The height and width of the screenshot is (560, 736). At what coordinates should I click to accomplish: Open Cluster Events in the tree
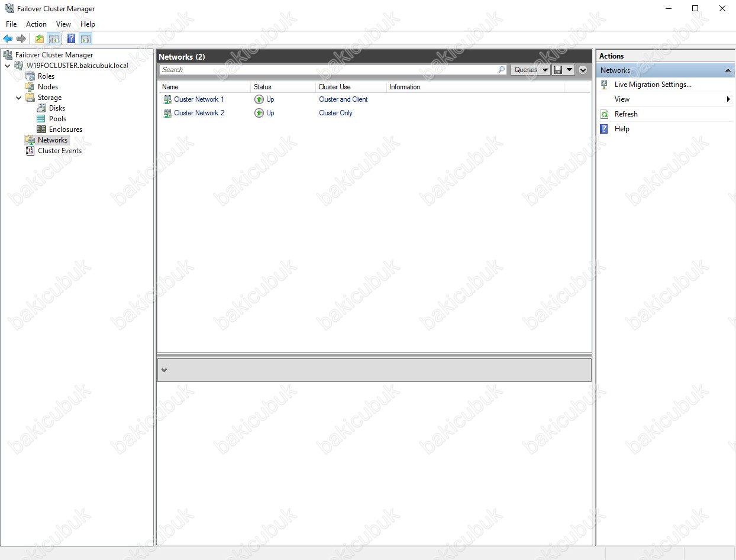point(59,151)
